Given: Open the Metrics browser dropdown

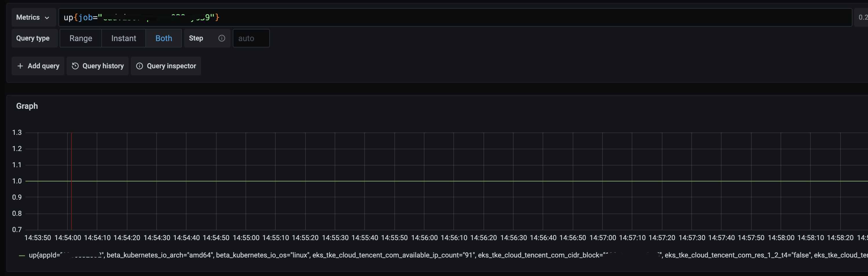Looking at the screenshot, I should tap(33, 17).
